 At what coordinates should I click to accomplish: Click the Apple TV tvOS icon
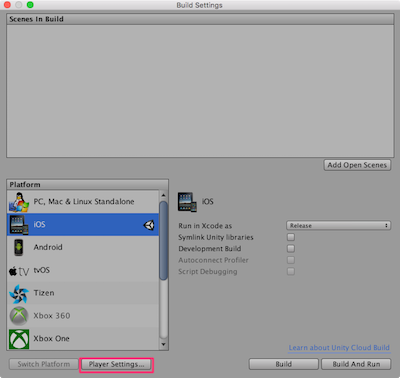19,271
